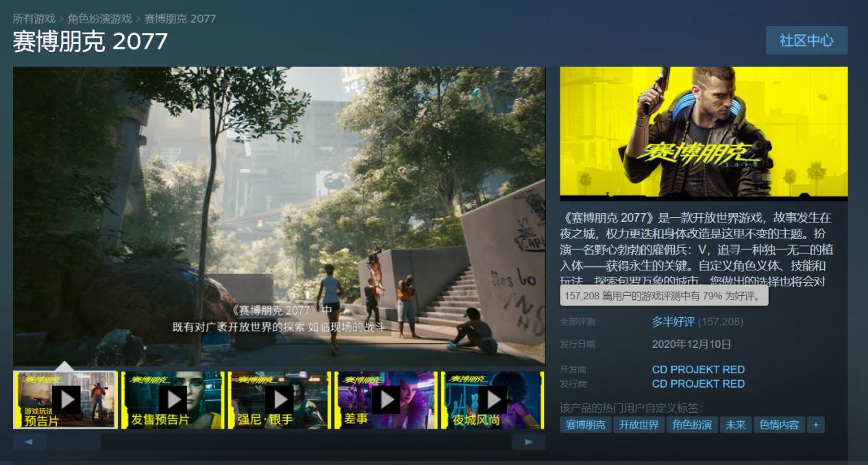The image size is (868, 465).
Task: Click the left carousel navigation arrow
Action: coord(28,442)
